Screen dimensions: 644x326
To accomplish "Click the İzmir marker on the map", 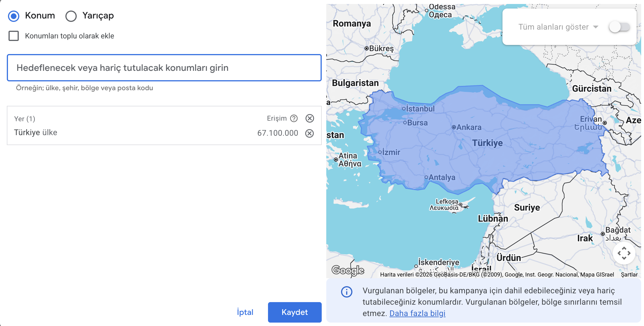I will (380, 152).
